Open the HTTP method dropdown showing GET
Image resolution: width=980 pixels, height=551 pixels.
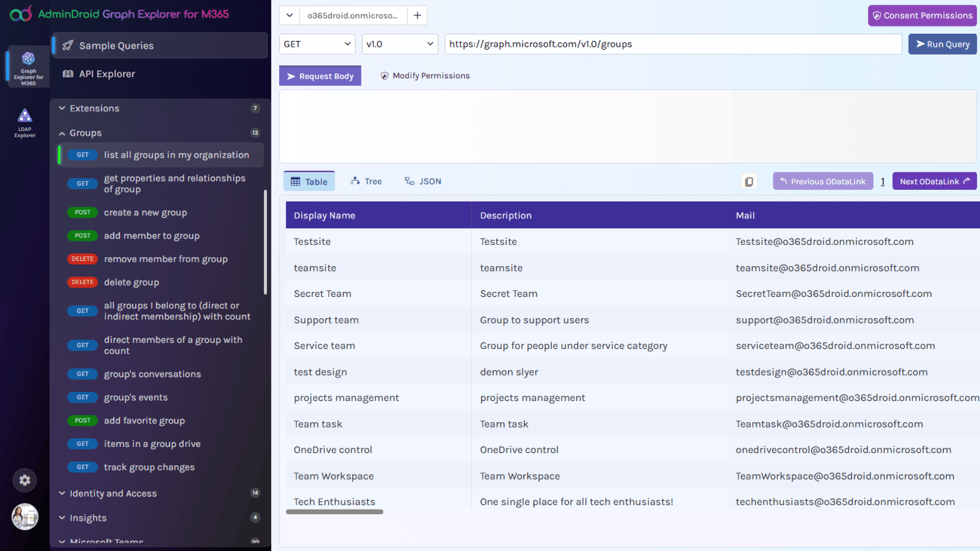[316, 44]
